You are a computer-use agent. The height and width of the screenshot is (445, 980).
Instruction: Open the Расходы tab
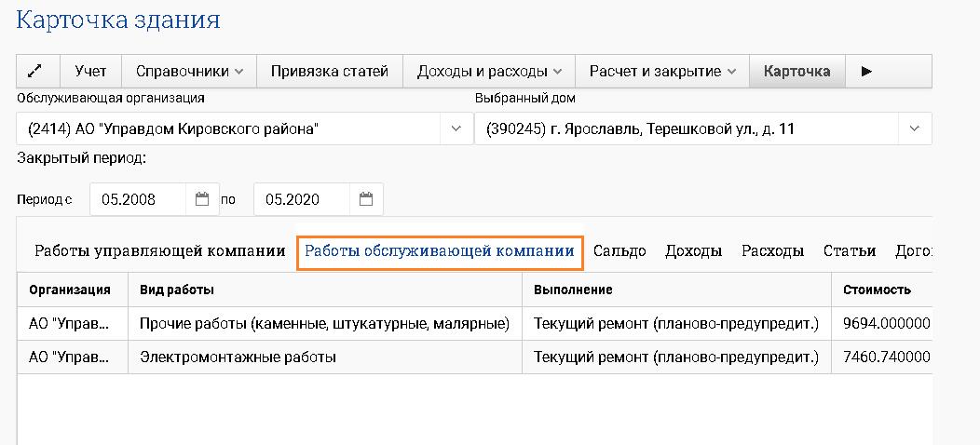(772, 251)
